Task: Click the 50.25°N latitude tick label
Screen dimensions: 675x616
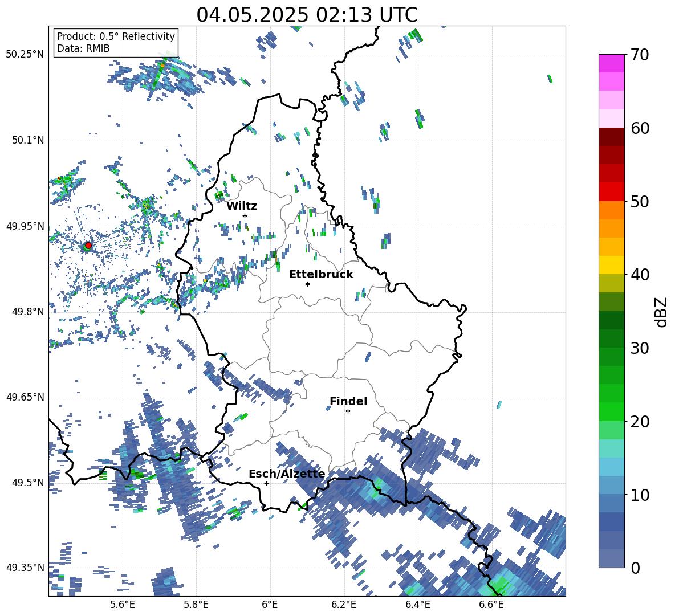Action: coord(25,55)
